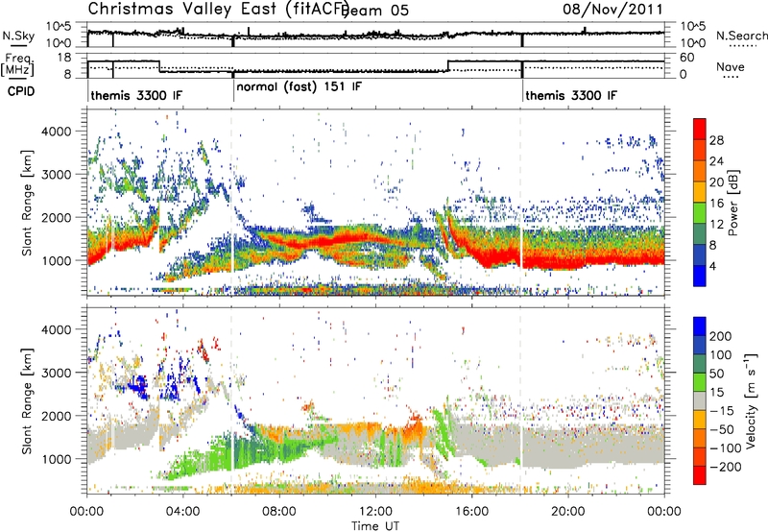Click the 60 tick on the Nave axis

[x=687, y=58]
